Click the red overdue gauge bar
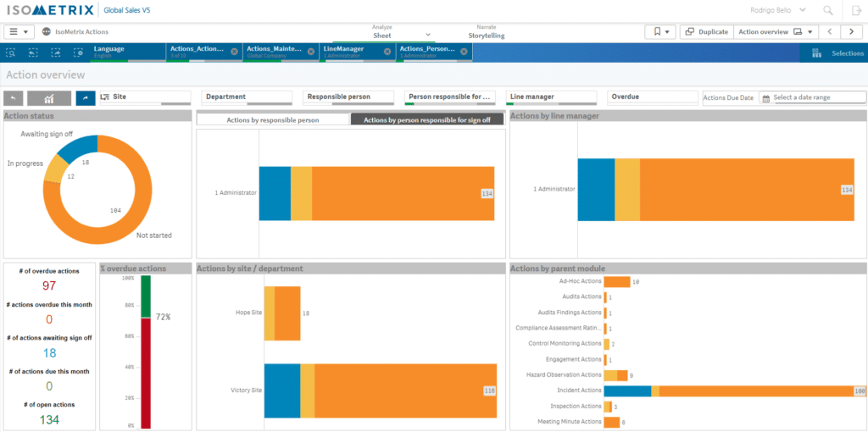Viewport: 868px width, 432px height. (146, 373)
